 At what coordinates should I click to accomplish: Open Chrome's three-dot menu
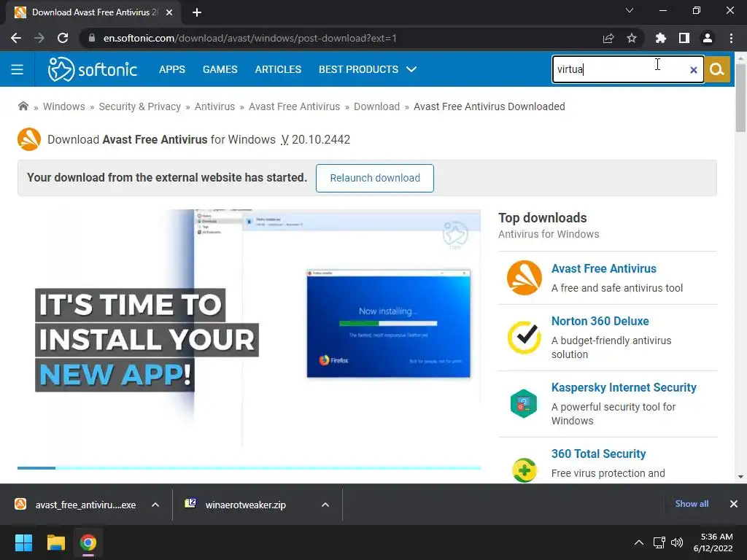[x=731, y=38]
